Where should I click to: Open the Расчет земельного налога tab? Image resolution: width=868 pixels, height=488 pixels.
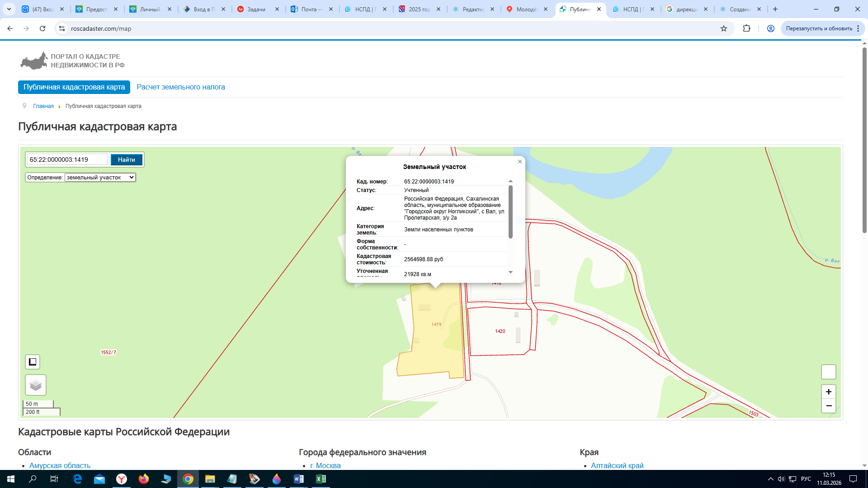181,87
